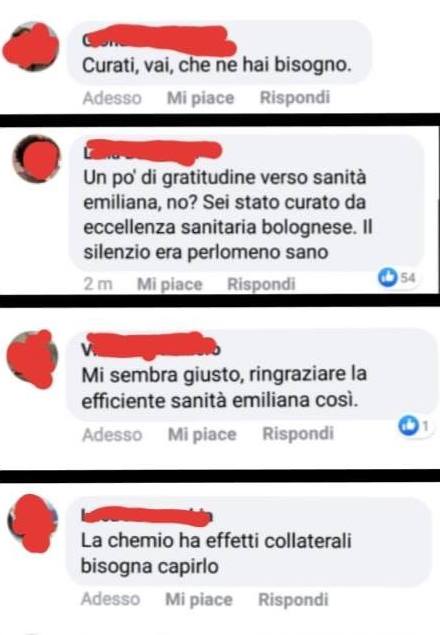Click Adesso timestamp under 'Mi sembra giusto' comment
The height and width of the screenshot is (635, 440).
point(112,435)
